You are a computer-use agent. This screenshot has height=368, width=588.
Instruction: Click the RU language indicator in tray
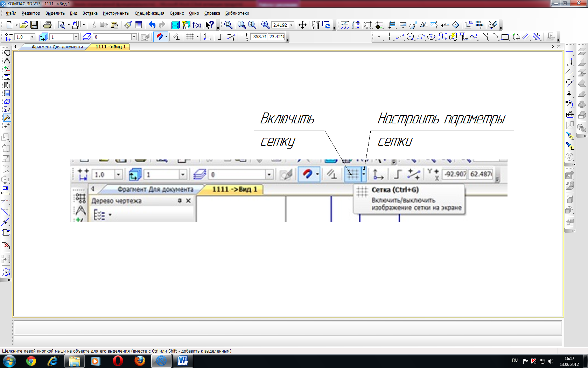515,360
